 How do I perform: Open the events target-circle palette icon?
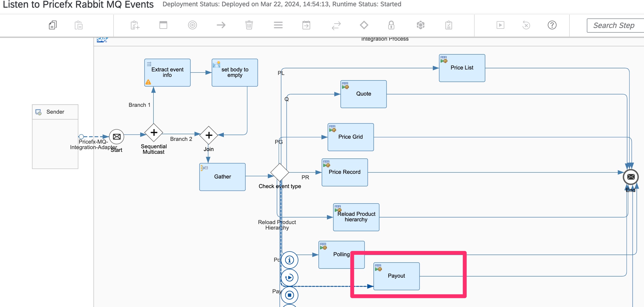[192, 25]
